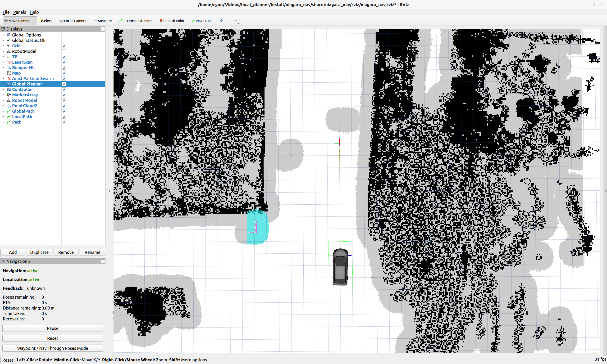This screenshot has width=607, height=364.
Task: Expand the Controller display group
Action: tap(3, 90)
